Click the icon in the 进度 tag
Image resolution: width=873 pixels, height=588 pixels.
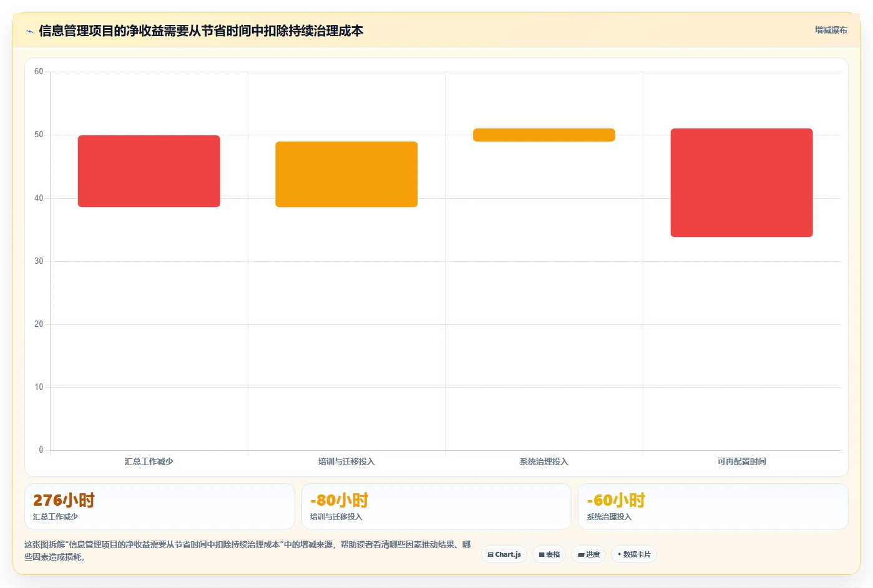point(581,554)
